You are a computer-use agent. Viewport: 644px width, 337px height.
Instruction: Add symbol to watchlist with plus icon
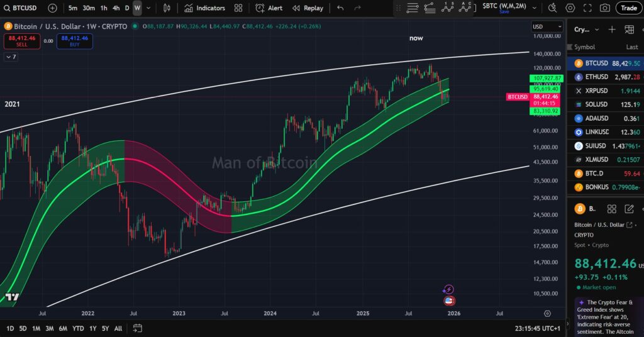pos(612,29)
